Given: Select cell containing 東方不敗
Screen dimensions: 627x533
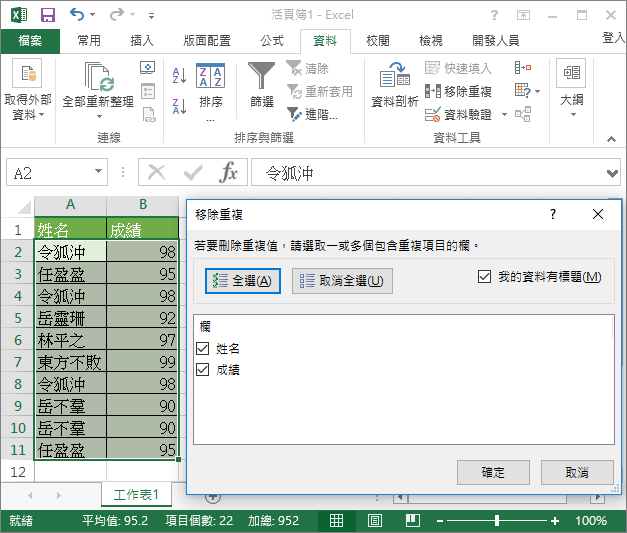Looking at the screenshot, I should (x=70, y=362).
